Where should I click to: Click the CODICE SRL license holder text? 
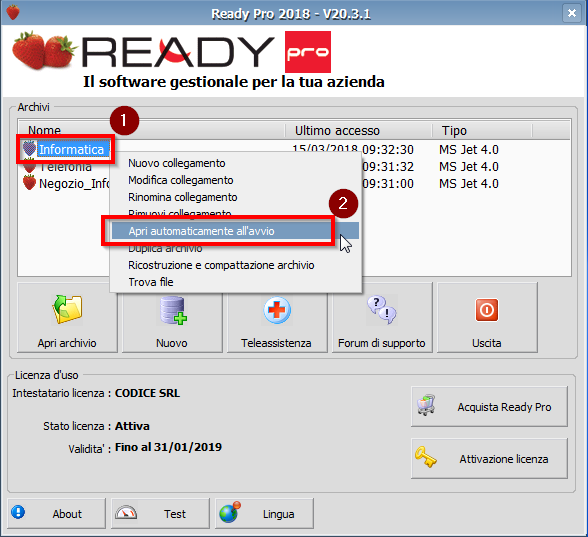pos(147,393)
